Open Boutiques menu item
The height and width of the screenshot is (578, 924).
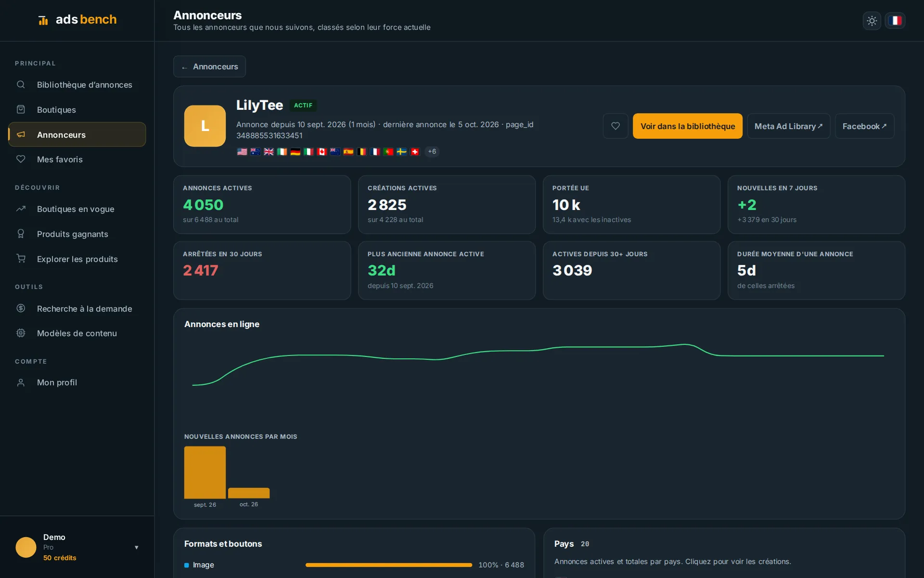77,109
